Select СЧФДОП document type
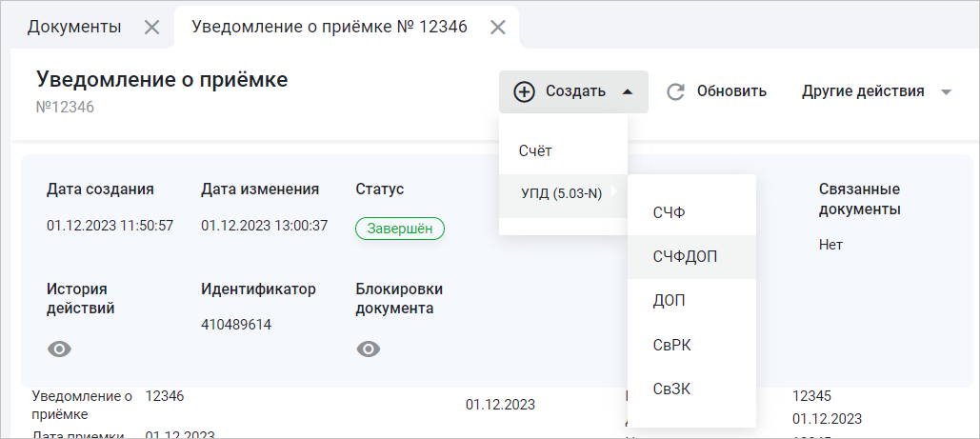 pyautogui.click(x=686, y=256)
